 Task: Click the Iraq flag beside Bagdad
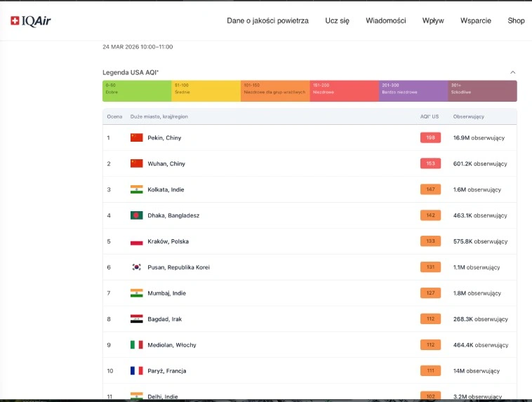click(x=136, y=319)
